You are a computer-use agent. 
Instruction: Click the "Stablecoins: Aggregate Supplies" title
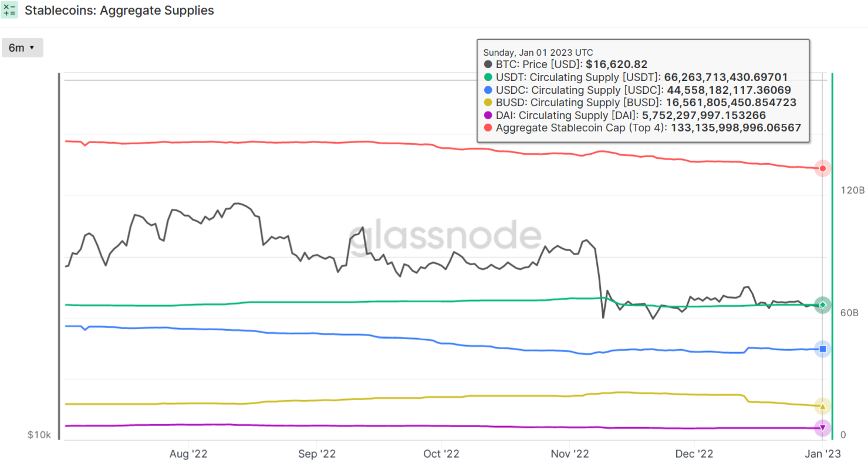point(119,11)
